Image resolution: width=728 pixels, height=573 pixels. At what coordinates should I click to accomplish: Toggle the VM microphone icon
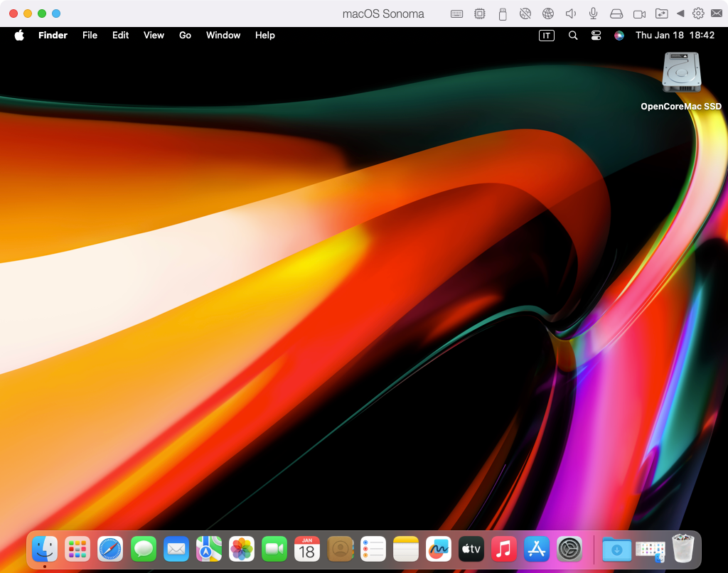click(x=593, y=14)
